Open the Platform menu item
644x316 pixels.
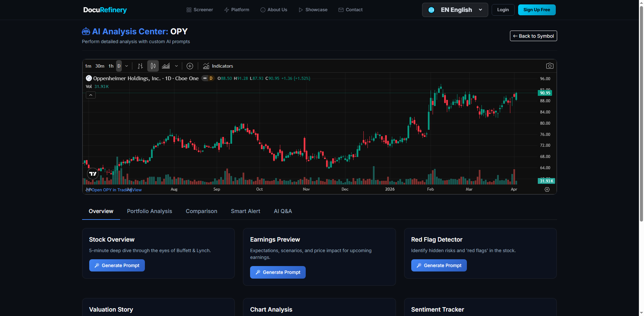[x=237, y=10]
